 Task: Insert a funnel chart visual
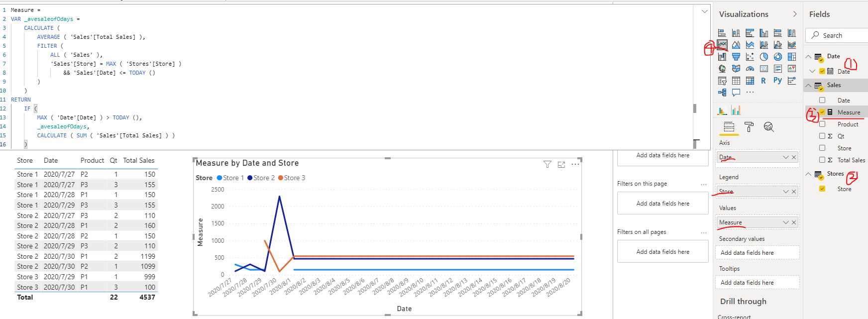pos(736,57)
